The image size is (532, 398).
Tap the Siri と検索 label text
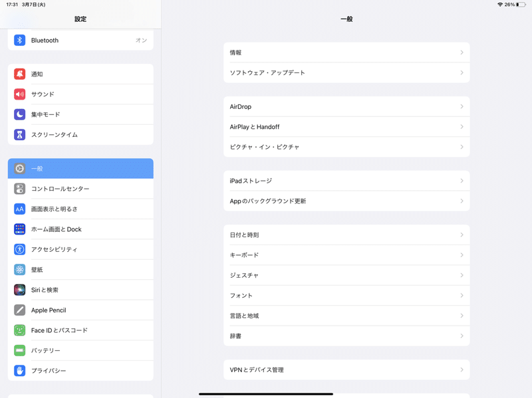tap(45, 290)
